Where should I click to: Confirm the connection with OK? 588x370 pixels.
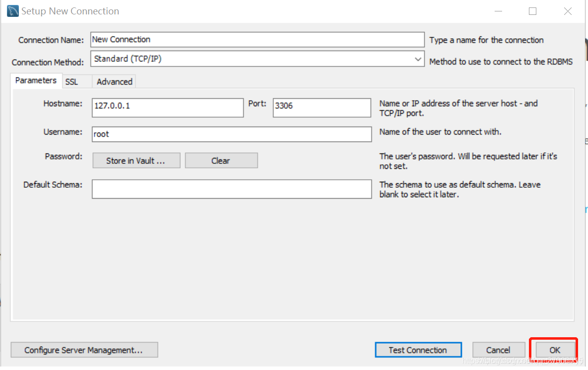(555, 350)
